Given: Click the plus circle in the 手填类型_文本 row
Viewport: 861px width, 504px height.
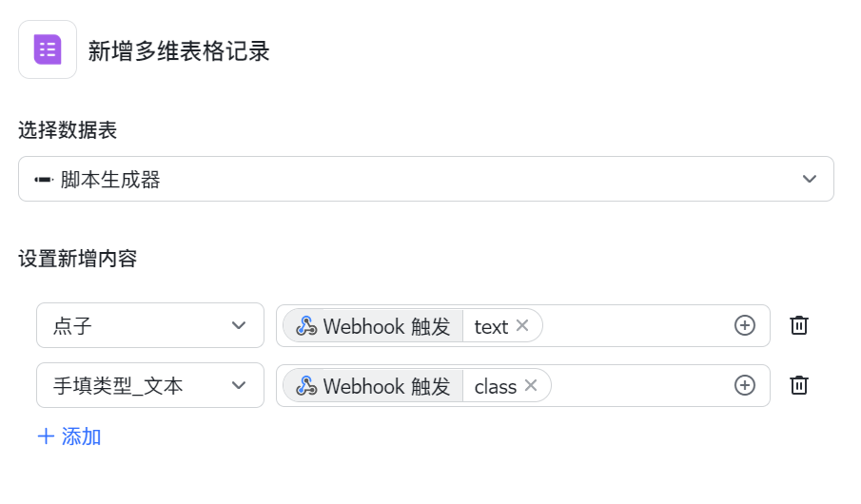Looking at the screenshot, I should coord(745,385).
